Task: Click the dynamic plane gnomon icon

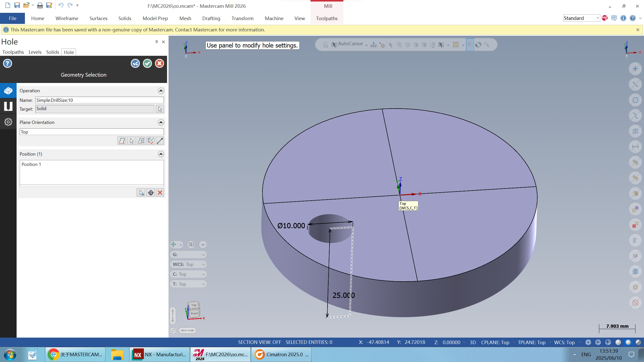Action: (150, 141)
